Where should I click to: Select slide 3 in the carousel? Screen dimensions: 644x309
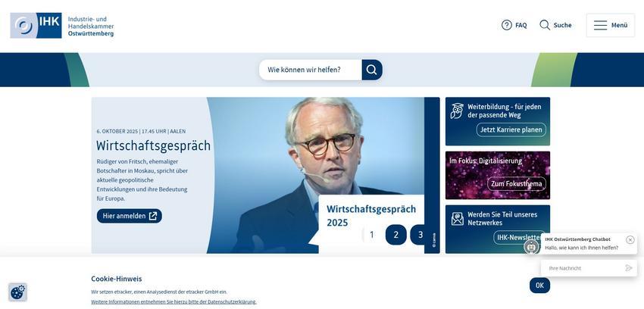tap(418, 235)
